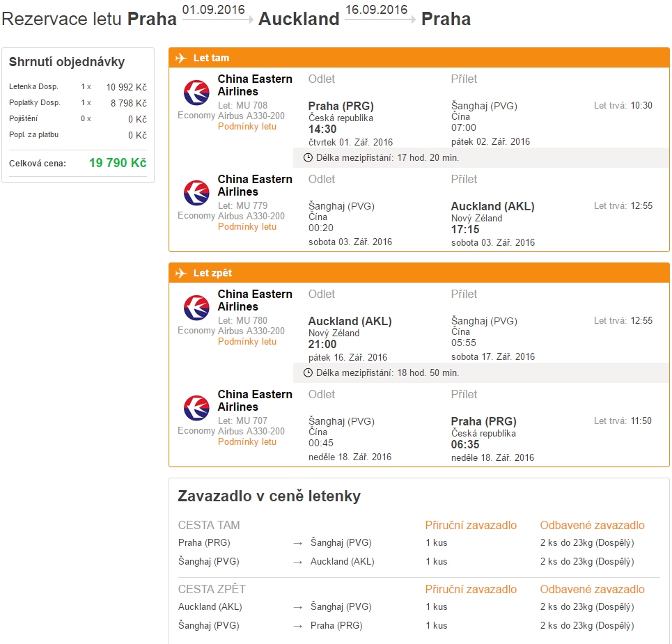Viewport: 672px width, 644px height.
Task: Click the CESTA ZPĚT label
Action: point(212,589)
